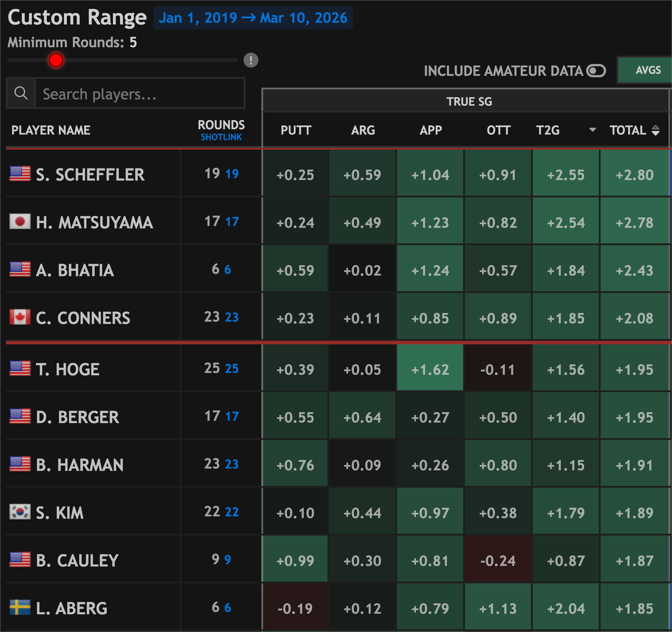
Task: Toggle Include Amateur Data switch
Action: tap(596, 71)
